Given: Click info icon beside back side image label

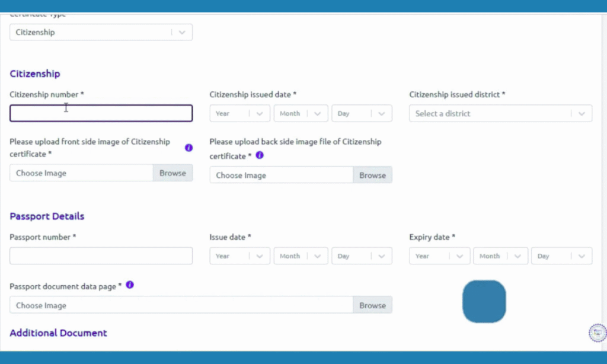Looking at the screenshot, I should click(x=259, y=155).
